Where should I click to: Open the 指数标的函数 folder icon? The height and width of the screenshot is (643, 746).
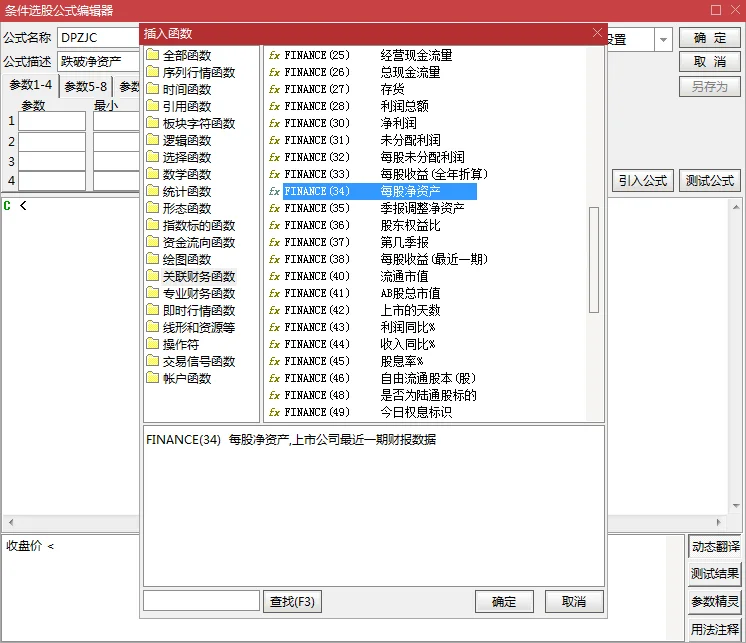point(152,225)
